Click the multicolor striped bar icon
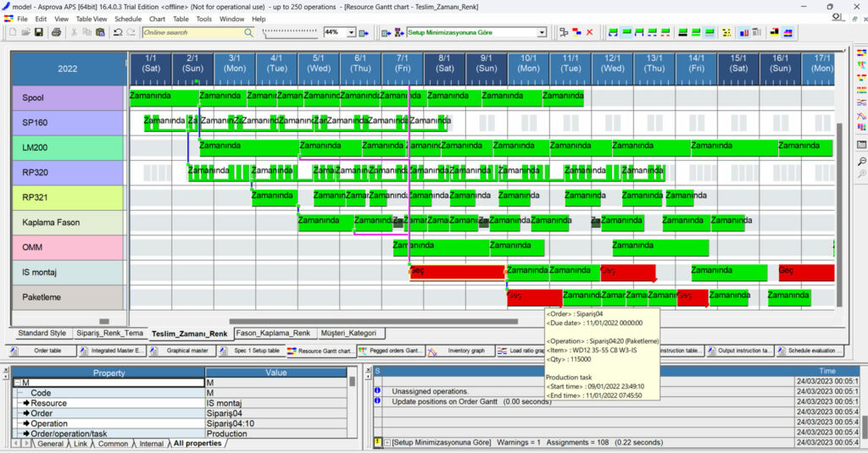868x453 pixels. pos(787,33)
